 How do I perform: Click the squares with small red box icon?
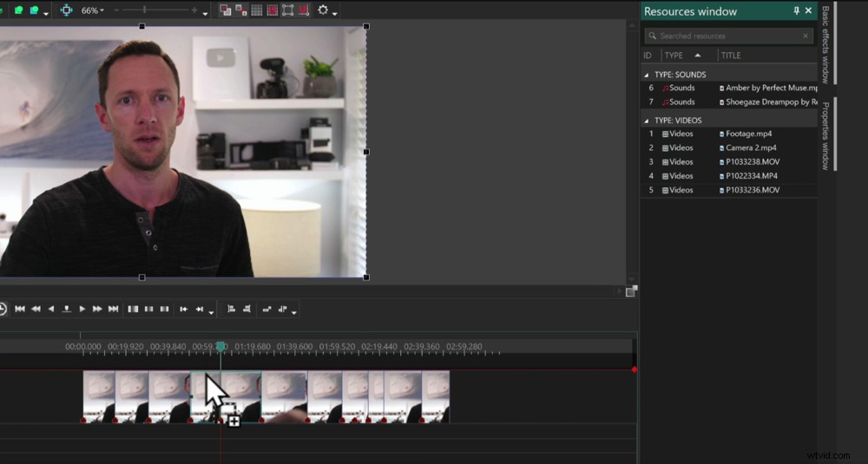coord(241,10)
